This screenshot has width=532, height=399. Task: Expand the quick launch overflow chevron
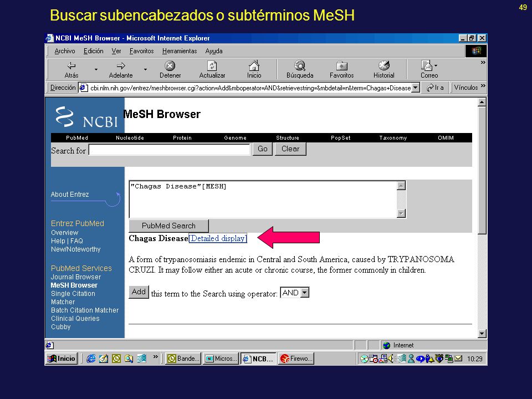[x=155, y=356]
